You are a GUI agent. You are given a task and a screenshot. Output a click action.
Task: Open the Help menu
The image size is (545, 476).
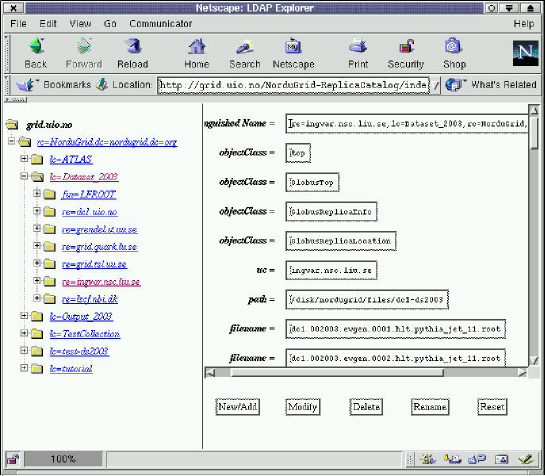pos(524,24)
